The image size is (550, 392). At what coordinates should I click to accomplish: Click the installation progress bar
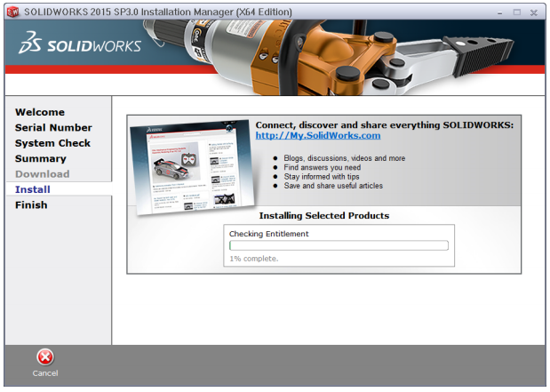[x=339, y=245]
